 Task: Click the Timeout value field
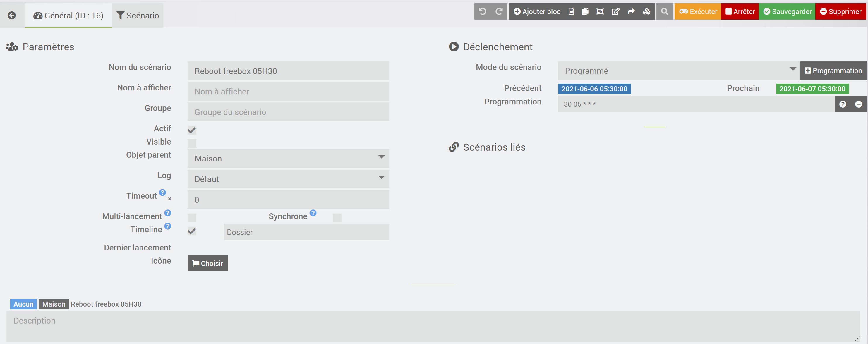[x=288, y=199]
